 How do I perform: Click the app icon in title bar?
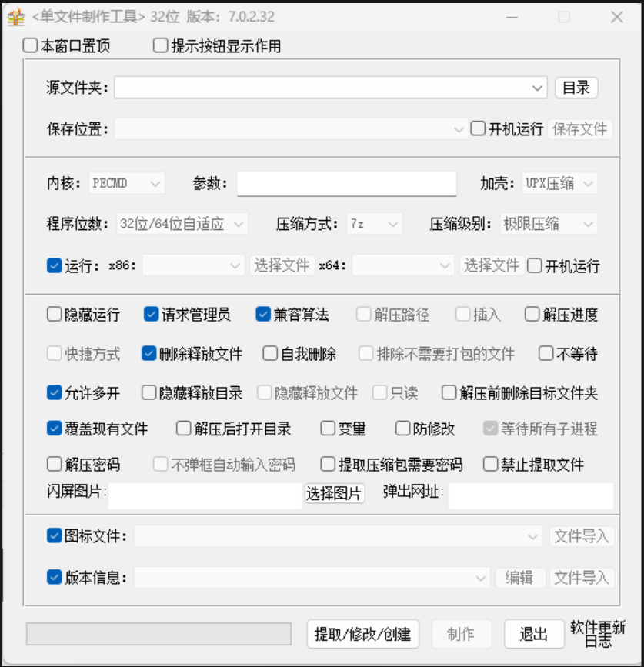(15, 17)
